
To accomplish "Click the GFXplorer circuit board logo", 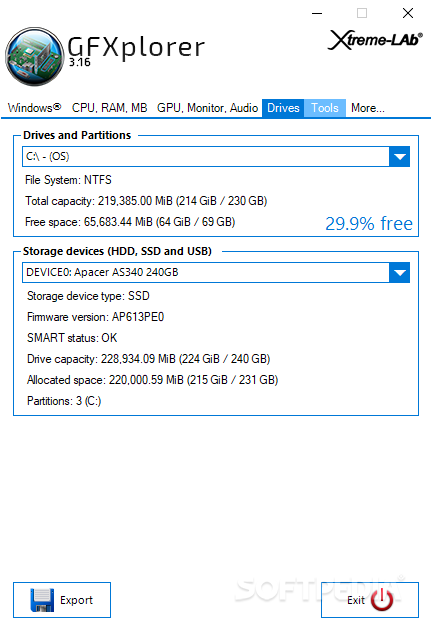I will point(34,56).
